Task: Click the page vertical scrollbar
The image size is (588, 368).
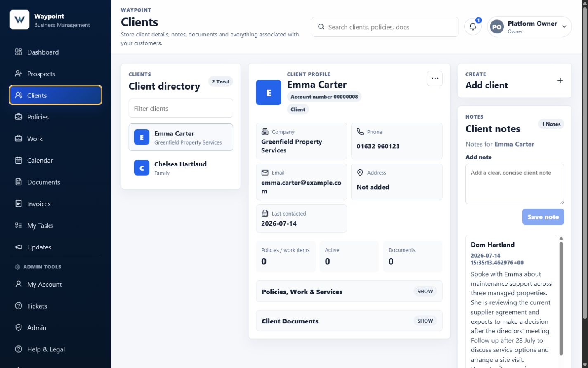Action: click(x=585, y=162)
